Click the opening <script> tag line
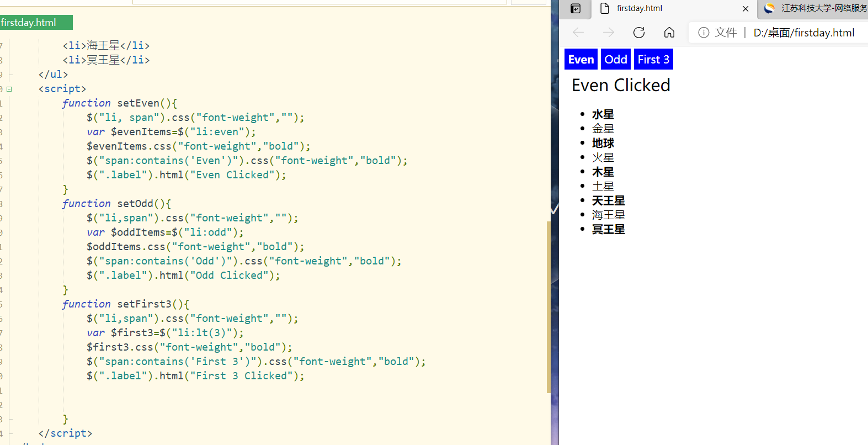 (x=62, y=89)
